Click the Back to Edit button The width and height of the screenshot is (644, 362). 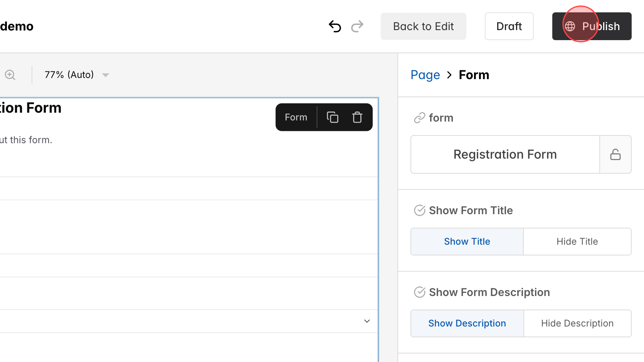(x=423, y=26)
